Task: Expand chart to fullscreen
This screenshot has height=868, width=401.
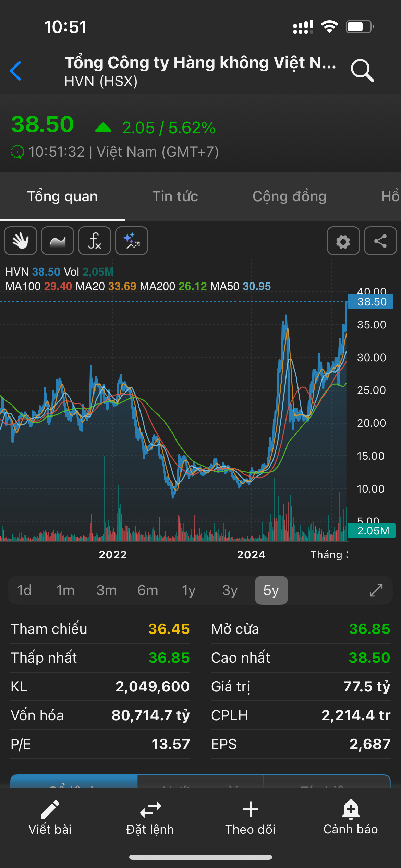Action: tap(376, 590)
